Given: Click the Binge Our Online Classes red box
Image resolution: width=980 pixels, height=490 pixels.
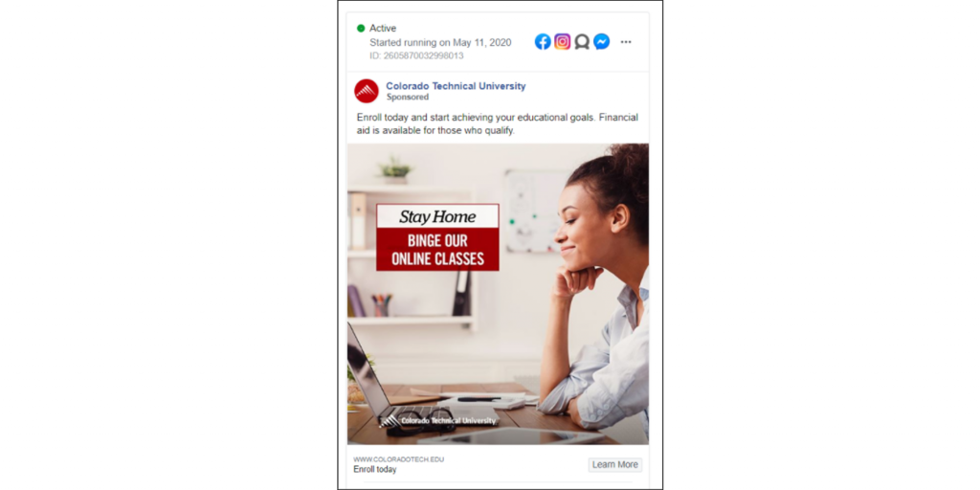Looking at the screenshot, I should pyautogui.click(x=437, y=250).
